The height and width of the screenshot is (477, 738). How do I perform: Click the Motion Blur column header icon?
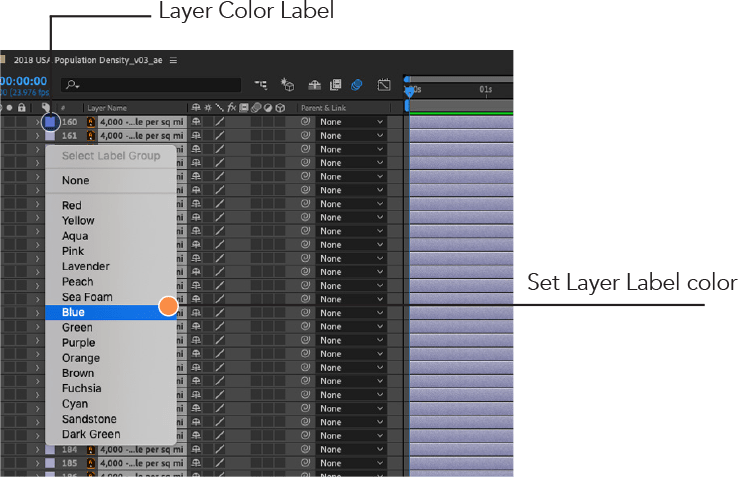click(x=256, y=108)
